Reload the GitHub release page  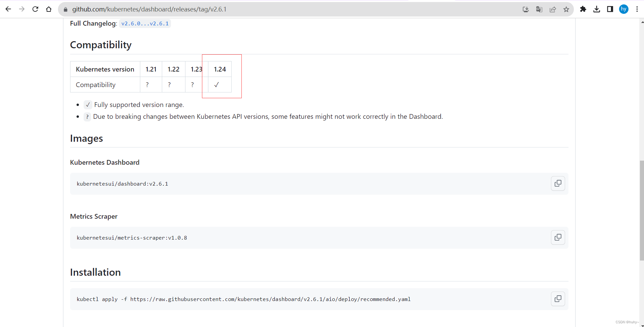coord(35,9)
